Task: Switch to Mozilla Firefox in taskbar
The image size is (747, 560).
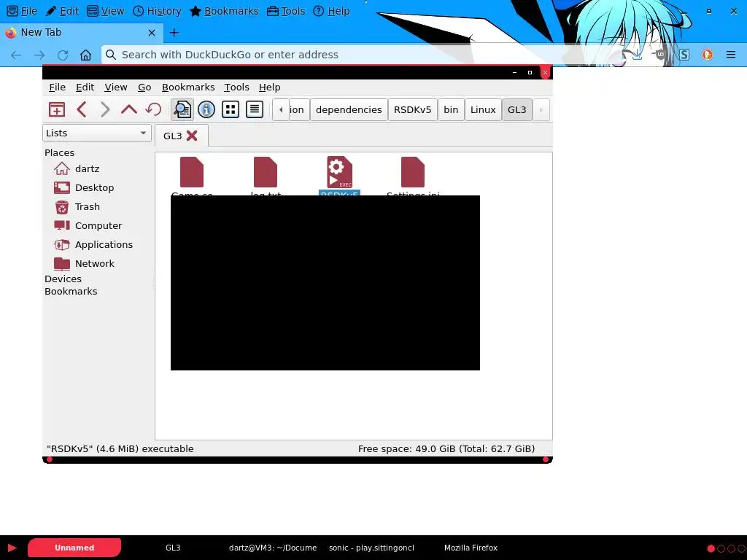Action: tap(471, 548)
